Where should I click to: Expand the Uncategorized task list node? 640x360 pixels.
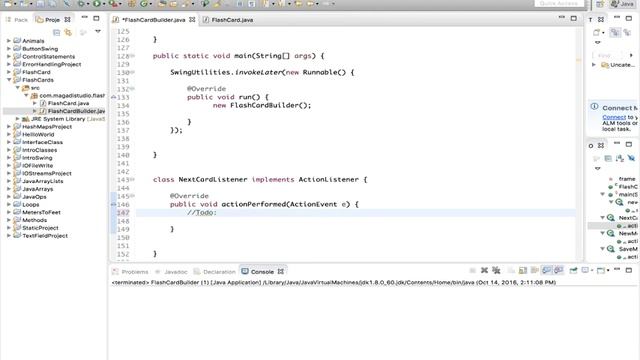click(x=594, y=65)
